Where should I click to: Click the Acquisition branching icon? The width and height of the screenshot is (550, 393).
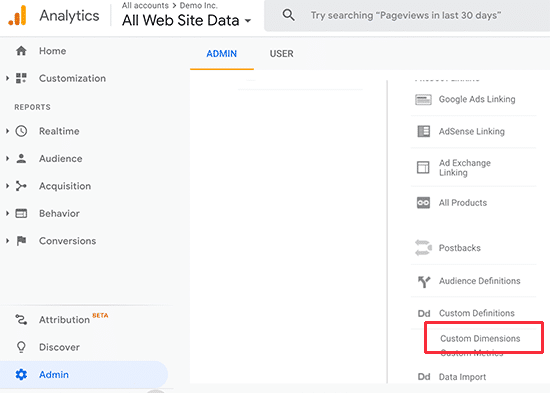[21, 186]
